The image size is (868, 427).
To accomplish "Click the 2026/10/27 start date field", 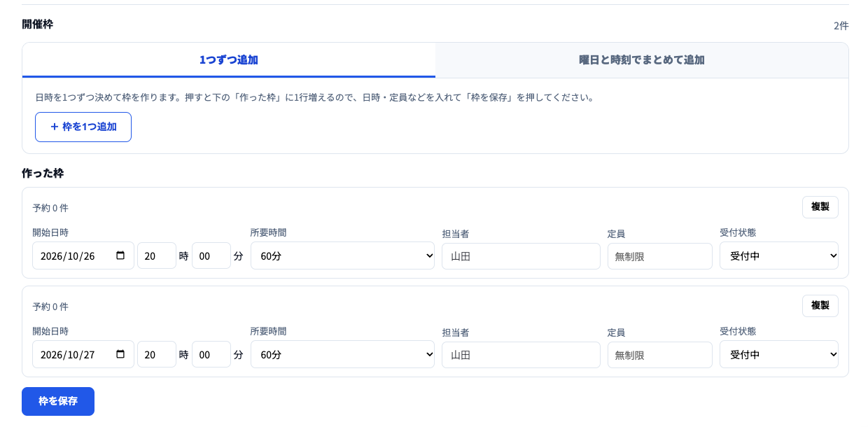I will [x=83, y=354].
